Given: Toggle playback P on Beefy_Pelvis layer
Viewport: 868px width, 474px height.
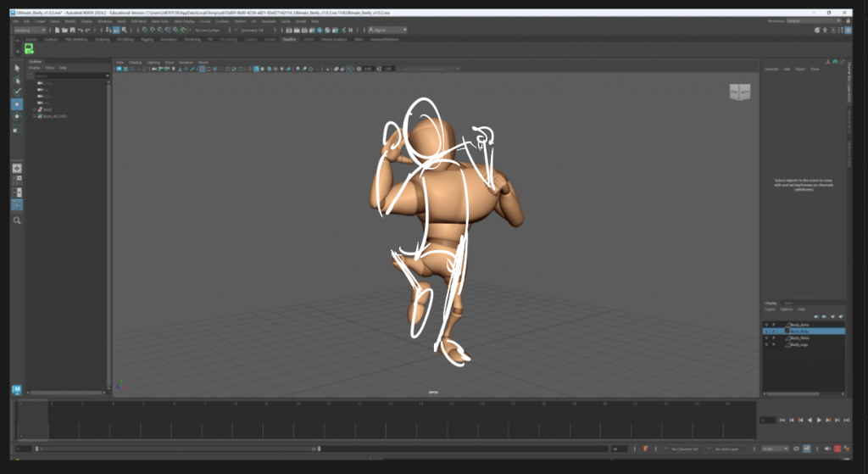Looking at the screenshot, I should pyautogui.click(x=774, y=338).
